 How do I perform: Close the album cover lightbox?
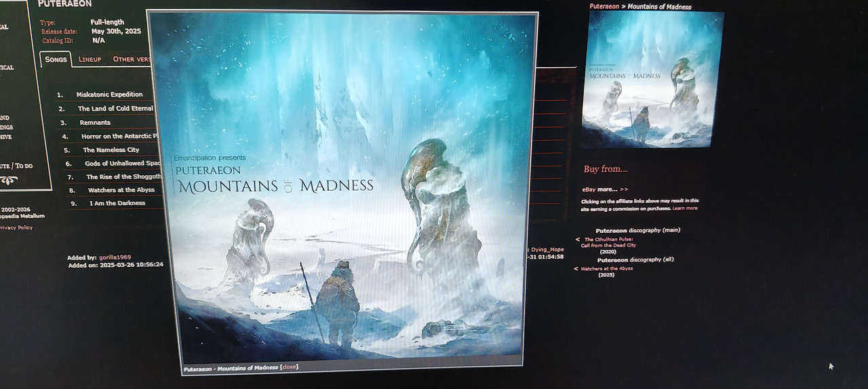pyautogui.click(x=290, y=367)
